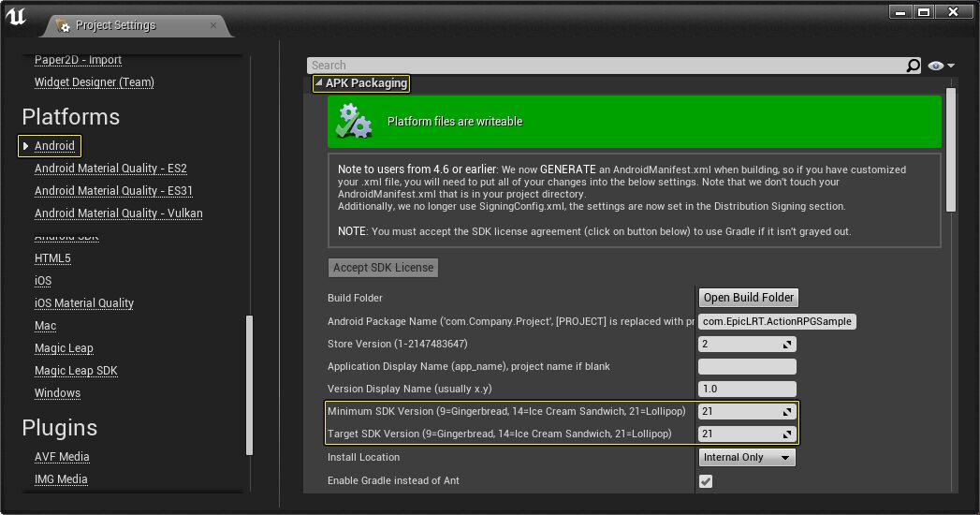
Task: Click the Minimum SDK Version spinner arrow
Action: coord(787,412)
